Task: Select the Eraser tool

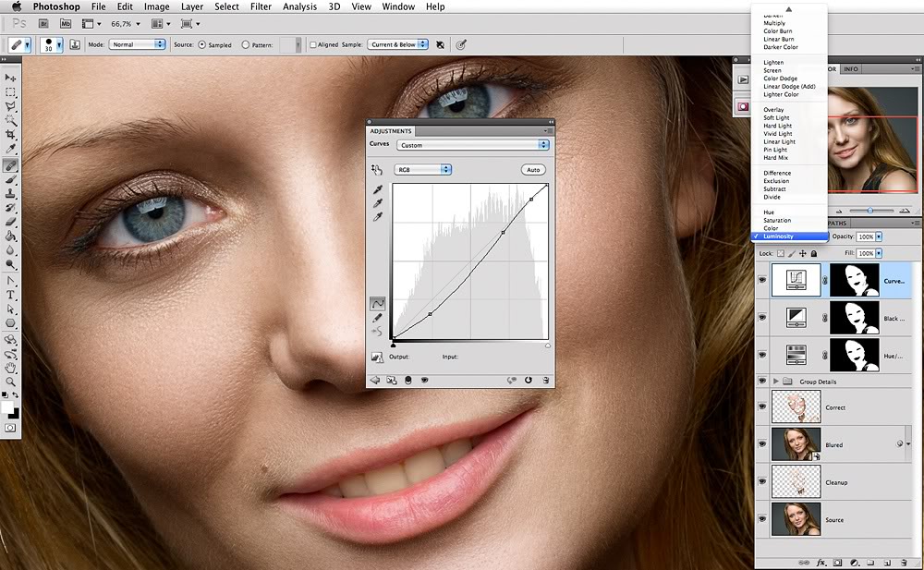Action: (10, 223)
